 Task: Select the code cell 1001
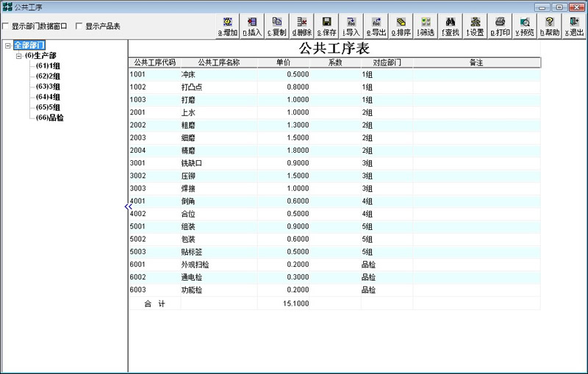[154, 74]
